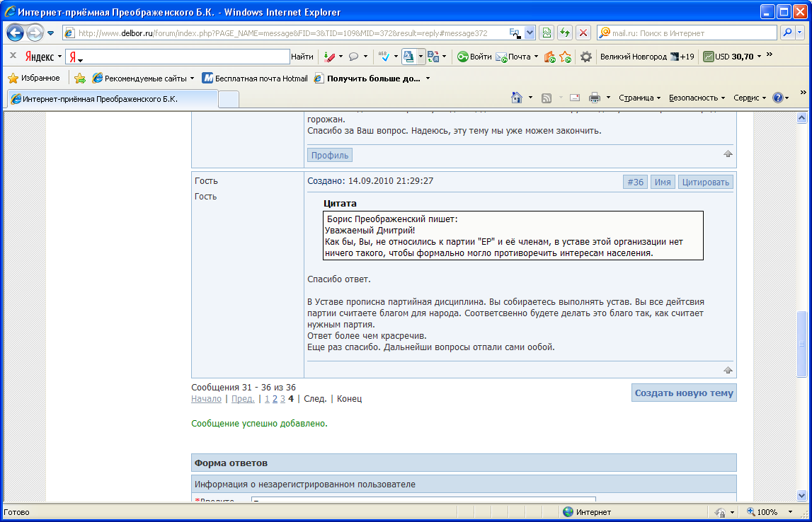Click Создать новую тему button

[x=684, y=393]
